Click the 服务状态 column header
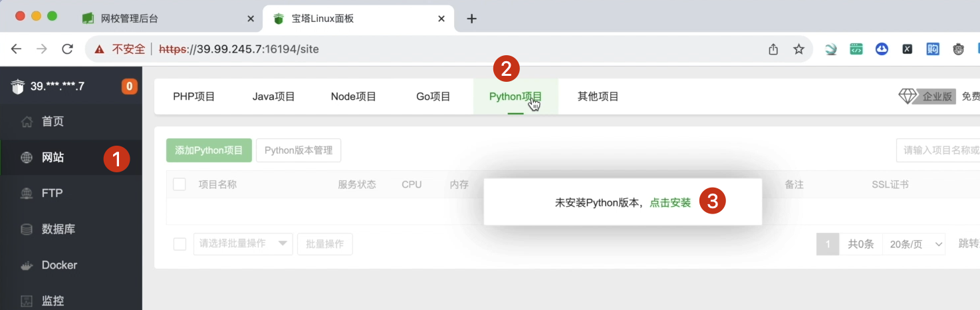980x310 pixels. [357, 184]
